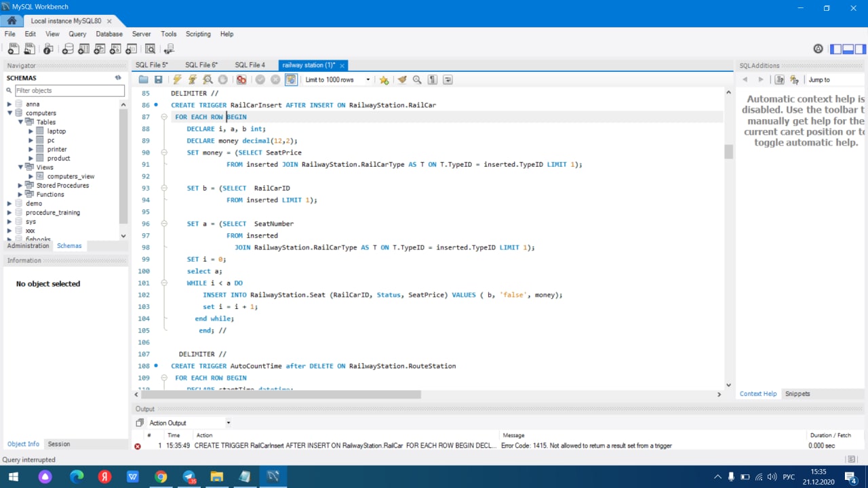
Task: Toggle the left sidebar panel visibility
Action: point(836,49)
